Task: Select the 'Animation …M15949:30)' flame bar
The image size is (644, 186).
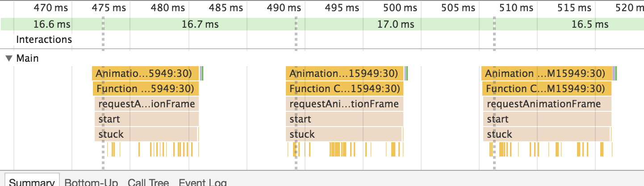Action: 547,73
